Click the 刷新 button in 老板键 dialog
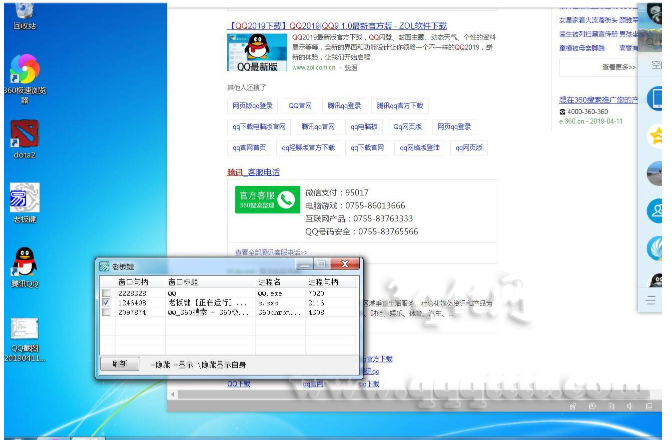The width and height of the screenshot is (672, 440). tap(120, 364)
